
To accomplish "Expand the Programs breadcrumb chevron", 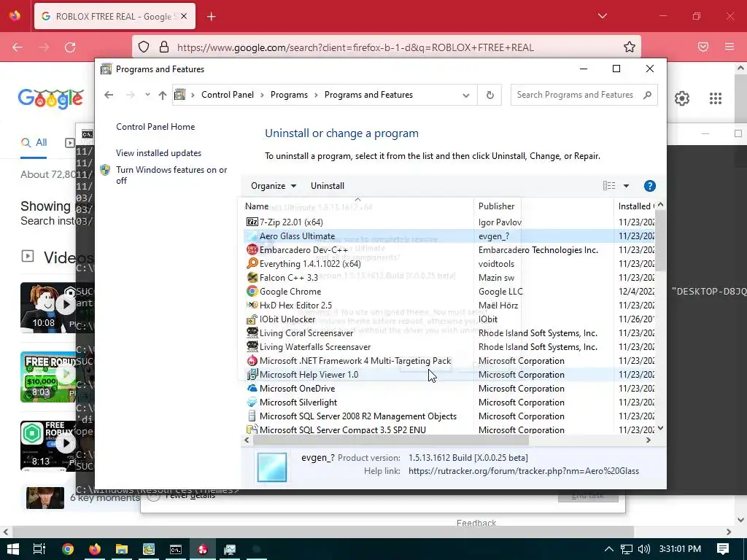I will tap(316, 95).
